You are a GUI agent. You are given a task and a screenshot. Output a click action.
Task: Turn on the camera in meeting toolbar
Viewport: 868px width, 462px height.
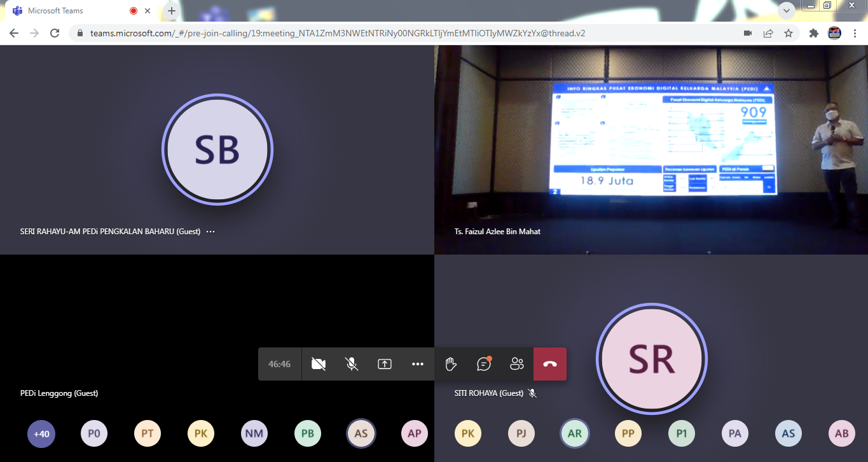click(319, 364)
